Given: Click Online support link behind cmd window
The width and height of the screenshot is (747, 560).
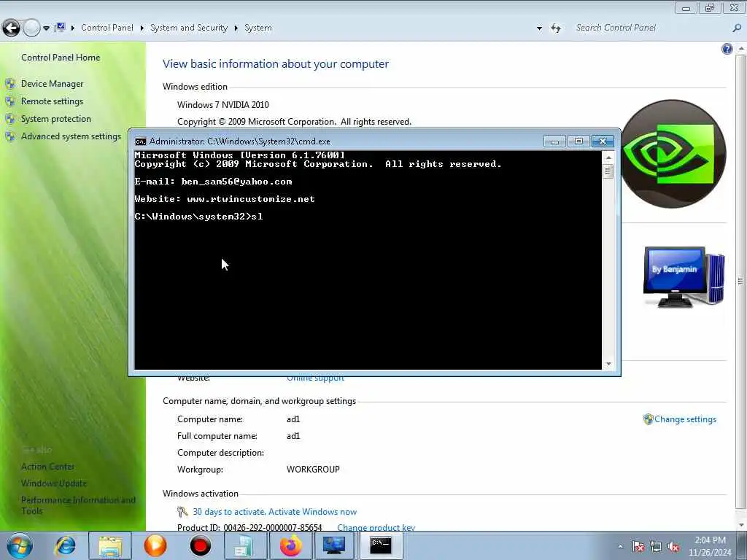Looking at the screenshot, I should point(315,378).
